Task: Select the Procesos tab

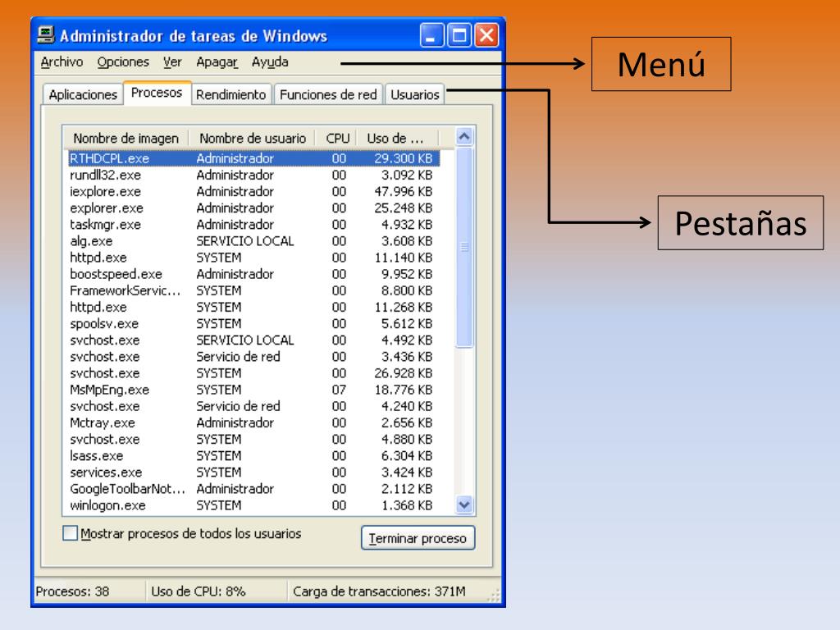Action: point(157,93)
